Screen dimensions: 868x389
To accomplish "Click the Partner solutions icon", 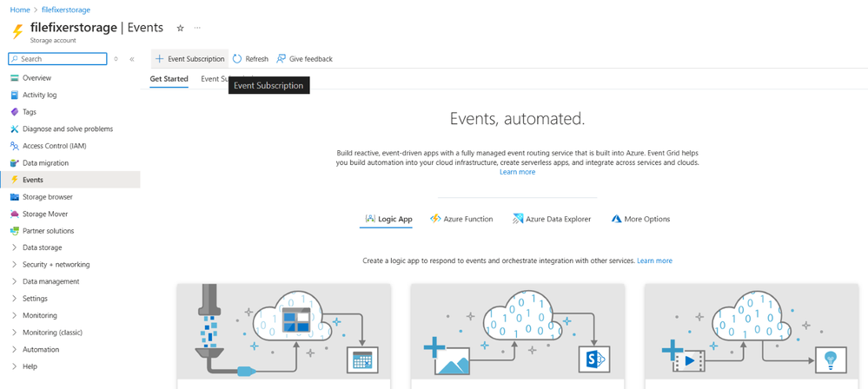I will [x=15, y=231].
